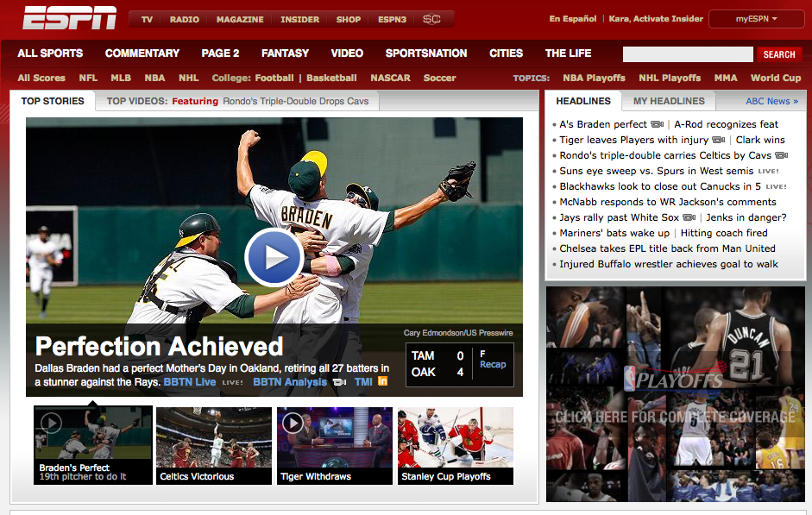The height and width of the screenshot is (515, 812).
Task: Play the Perfection Achieved main video
Action: [274, 256]
